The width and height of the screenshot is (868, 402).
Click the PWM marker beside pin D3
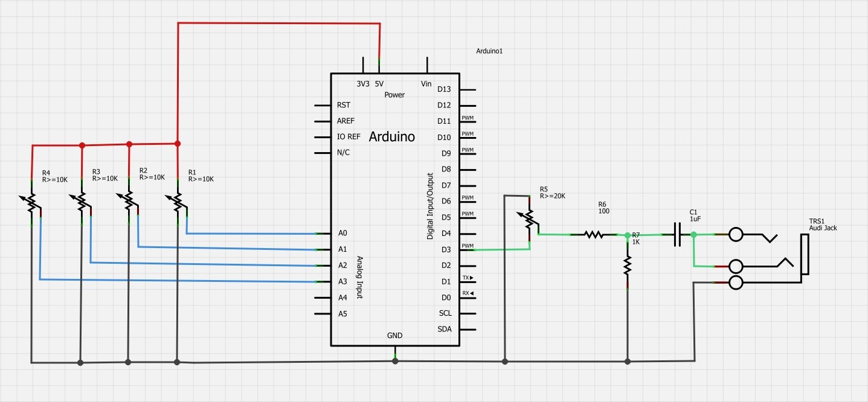(468, 246)
